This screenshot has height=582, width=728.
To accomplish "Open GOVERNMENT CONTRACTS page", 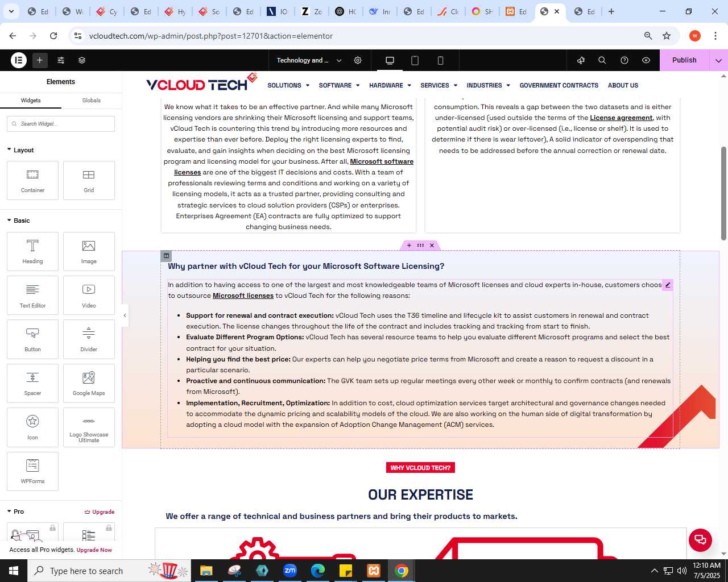I will coord(559,85).
